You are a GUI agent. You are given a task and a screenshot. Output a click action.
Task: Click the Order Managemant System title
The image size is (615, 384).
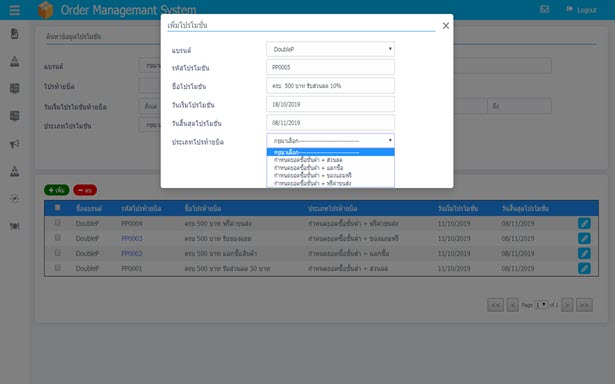[128, 10]
